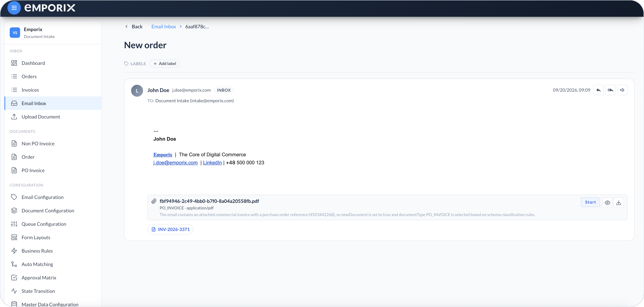
Task: Click the attachment filename fbf94946 pdf
Action: 209,201
